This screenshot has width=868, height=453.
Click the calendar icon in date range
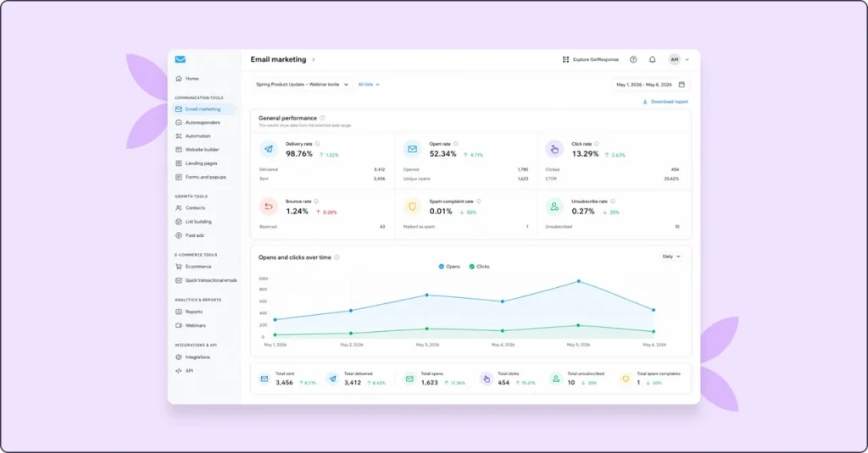(682, 85)
